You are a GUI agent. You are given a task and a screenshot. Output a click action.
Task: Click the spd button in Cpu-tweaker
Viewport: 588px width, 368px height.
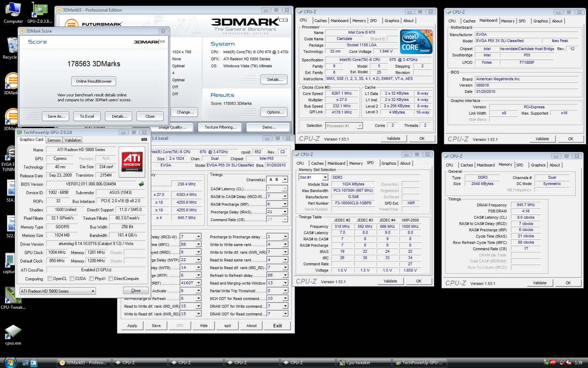coord(227,326)
